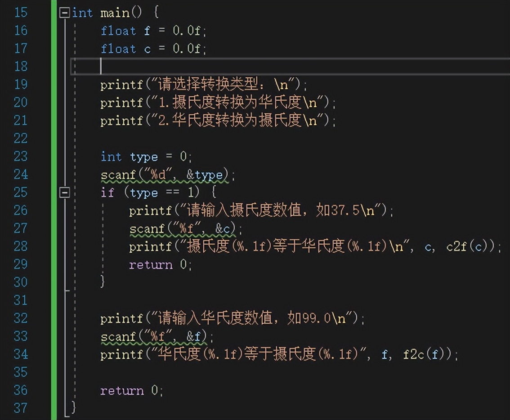Click the scanf call with &type

[x=165, y=174]
